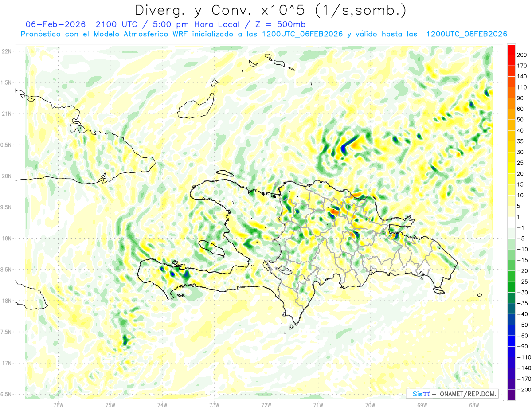Click the longitude label "74W"
Image resolution: width=532 pixels, height=411 pixels.
coord(162,405)
